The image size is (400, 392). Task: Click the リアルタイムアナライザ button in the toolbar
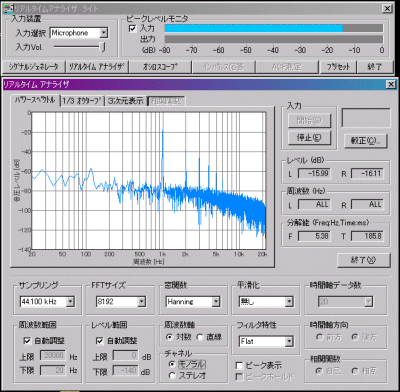[97, 67]
